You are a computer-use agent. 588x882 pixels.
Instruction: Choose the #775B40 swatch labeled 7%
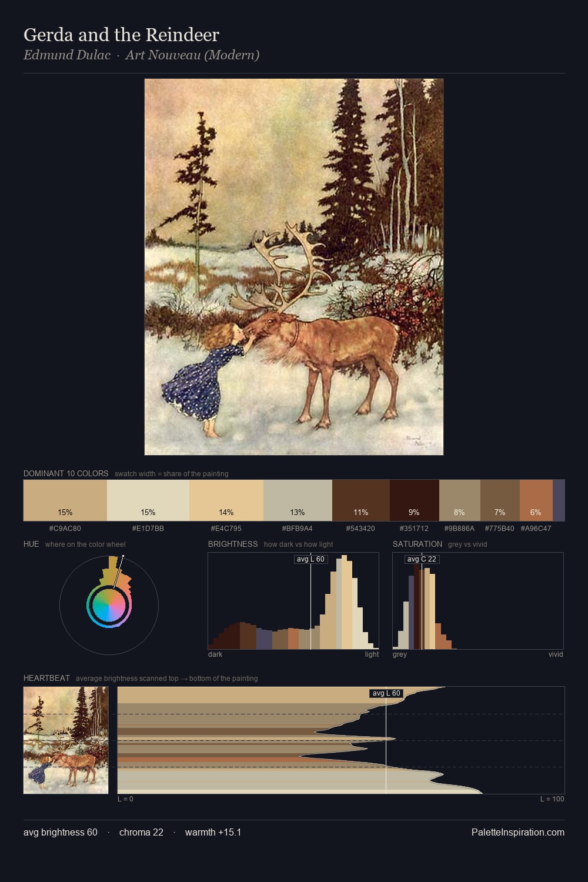500,500
